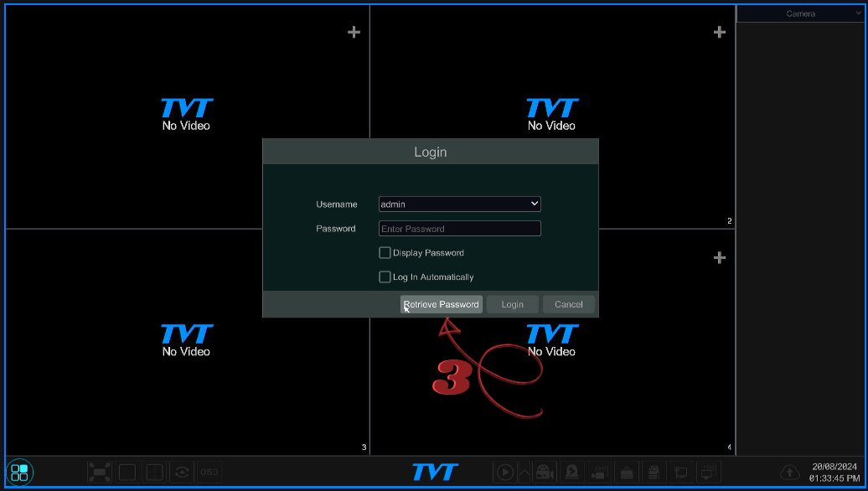Click the dual monitors icon

click(x=709, y=473)
